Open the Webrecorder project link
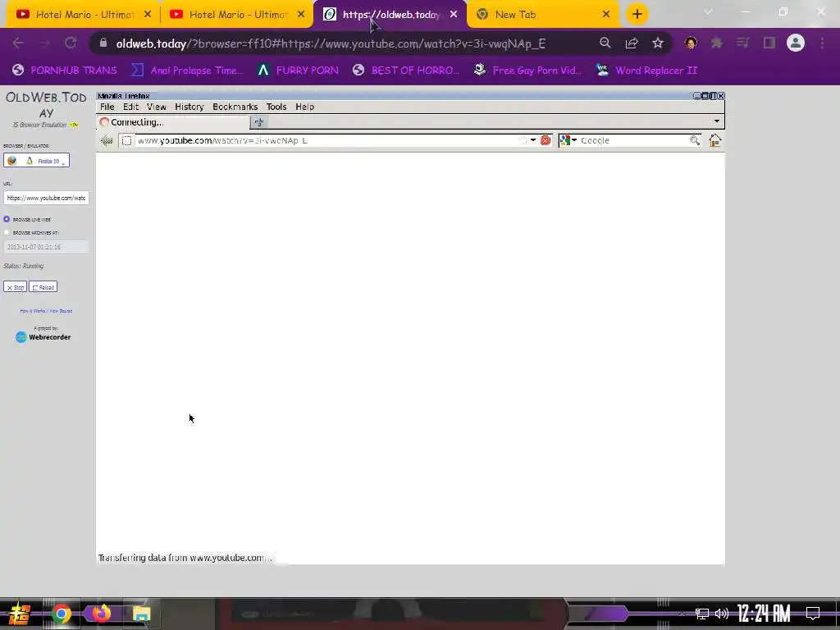Image resolution: width=840 pixels, height=630 pixels. click(43, 337)
